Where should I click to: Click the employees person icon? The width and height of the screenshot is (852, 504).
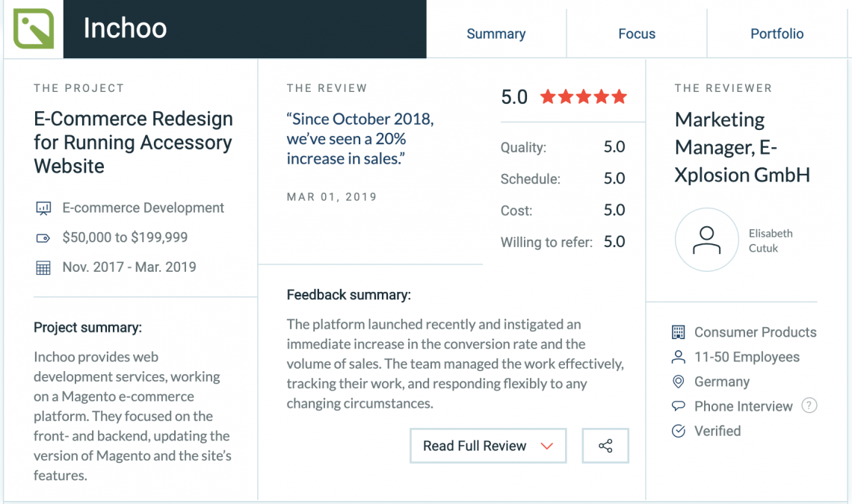coord(678,357)
